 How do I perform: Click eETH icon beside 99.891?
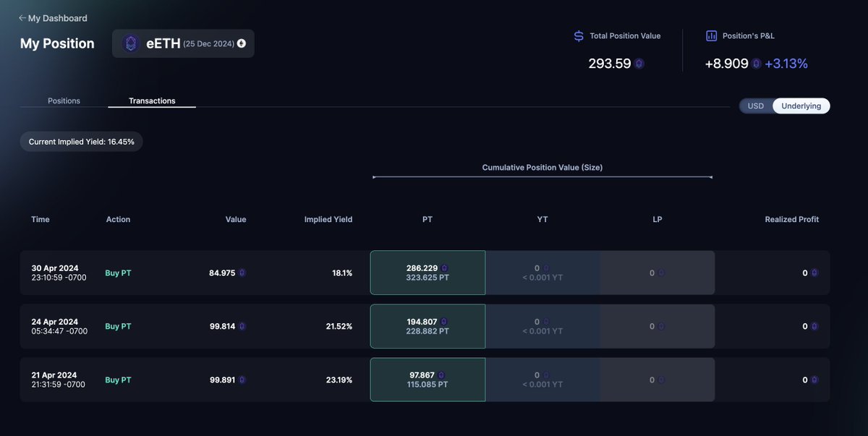(242, 380)
